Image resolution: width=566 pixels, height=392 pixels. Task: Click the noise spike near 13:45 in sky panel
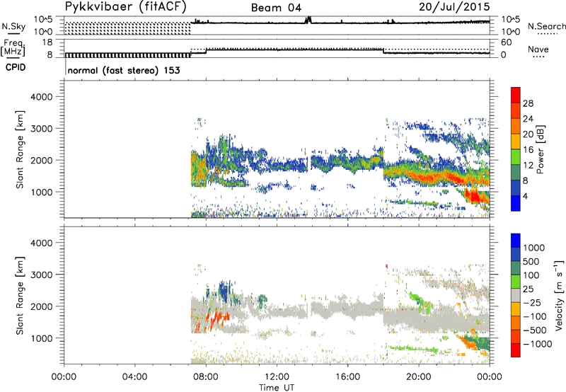308,20
